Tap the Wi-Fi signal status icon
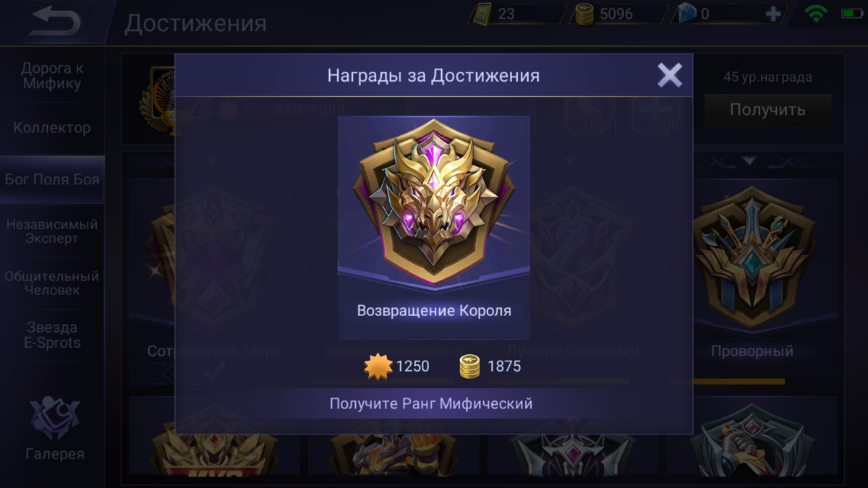 [x=816, y=14]
